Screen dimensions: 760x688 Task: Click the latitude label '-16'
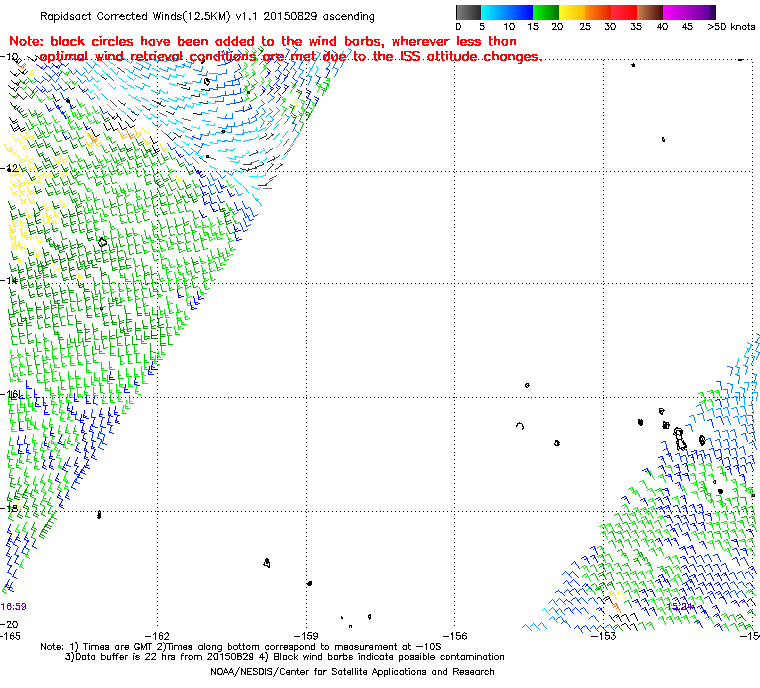coord(10,394)
